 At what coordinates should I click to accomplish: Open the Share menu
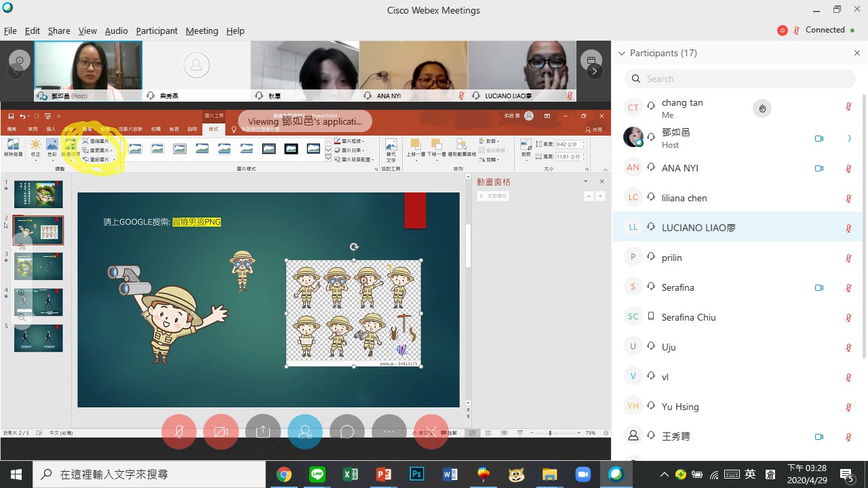[59, 30]
